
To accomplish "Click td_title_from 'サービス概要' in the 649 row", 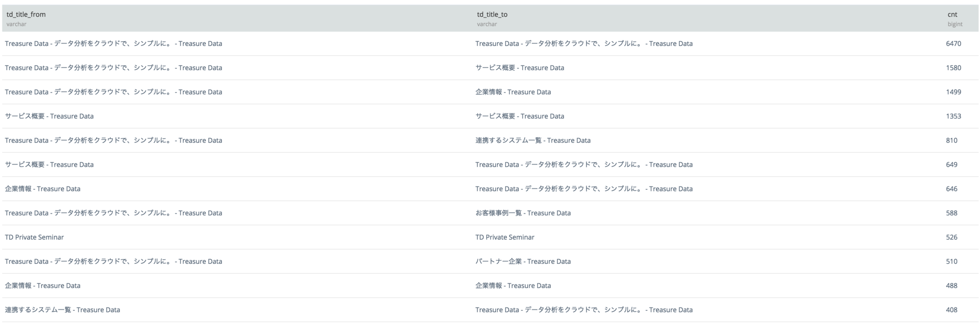I will [49, 164].
